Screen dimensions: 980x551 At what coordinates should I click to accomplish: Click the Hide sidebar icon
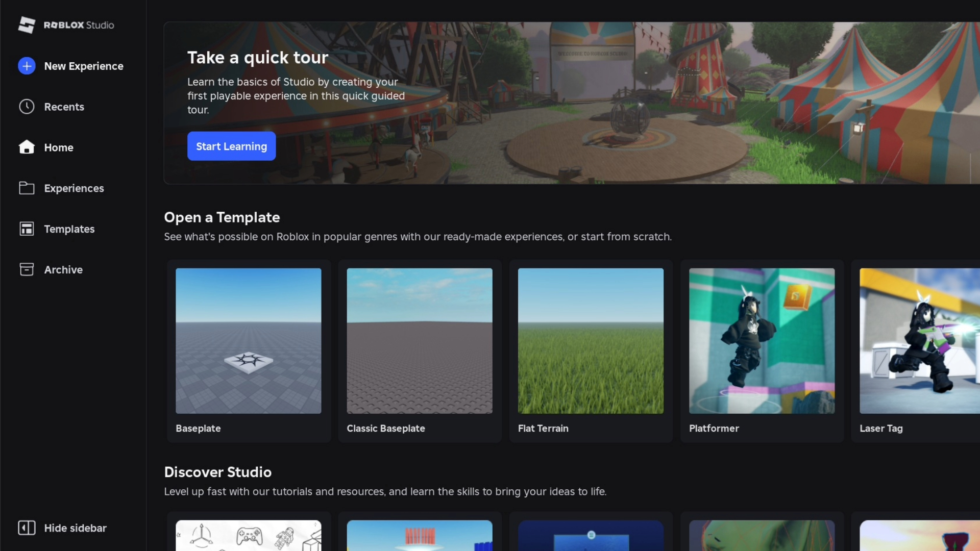tap(27, 528)
